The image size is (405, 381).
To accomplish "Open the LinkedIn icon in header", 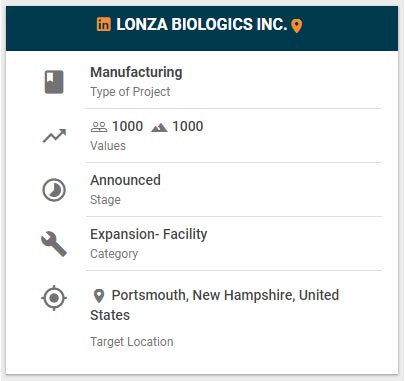I will click(x=104, y=25).
